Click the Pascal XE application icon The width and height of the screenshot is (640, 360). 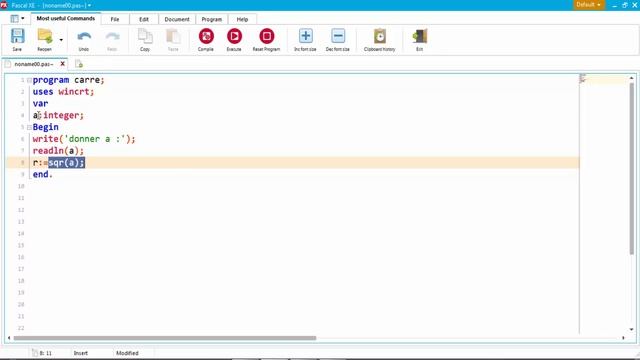pyautogui.click(x=4, y=5)
